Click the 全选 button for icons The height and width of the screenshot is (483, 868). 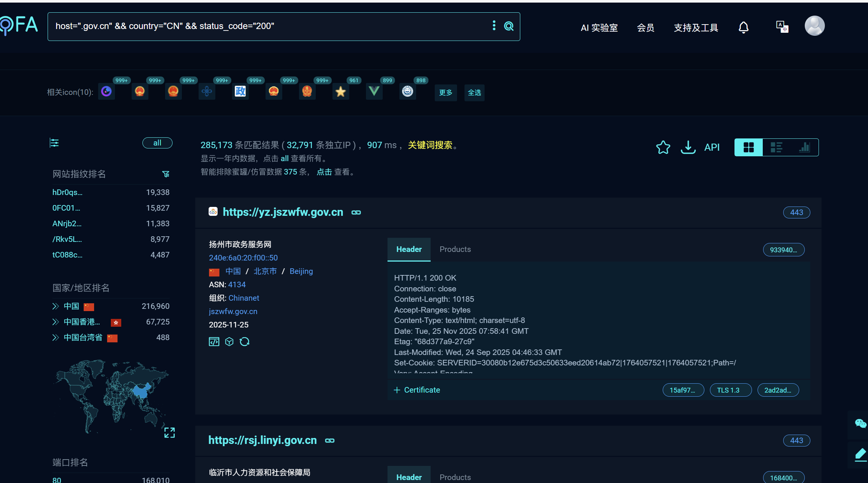[474, 92]
